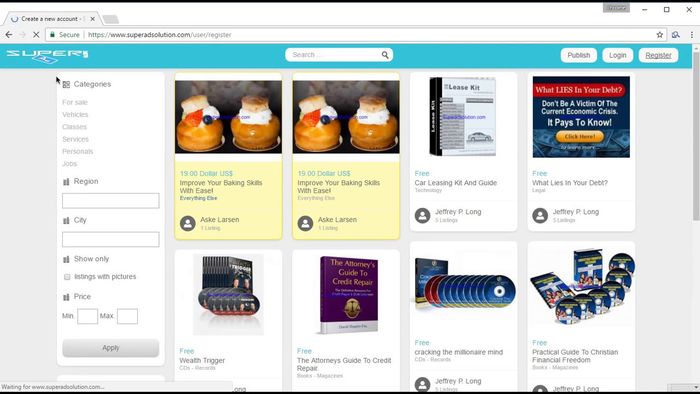Go back with browser back arrow
700x394 pixels.
pyautogui.click(x=9, y=34)
